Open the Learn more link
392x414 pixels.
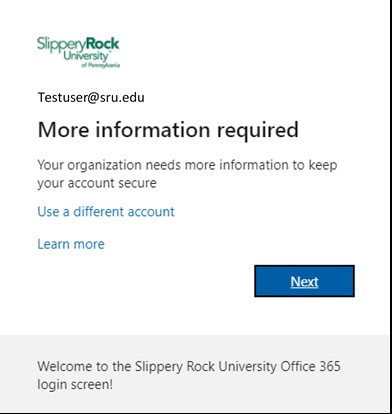pyautogui.click(x=71, y=244)
